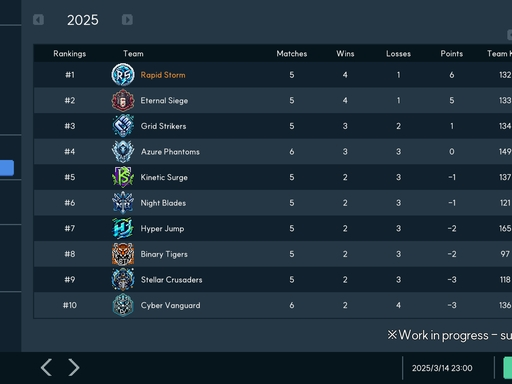Navigate back with bottom left chevron
The image size is (512, 384).
(x=46, y=367)
